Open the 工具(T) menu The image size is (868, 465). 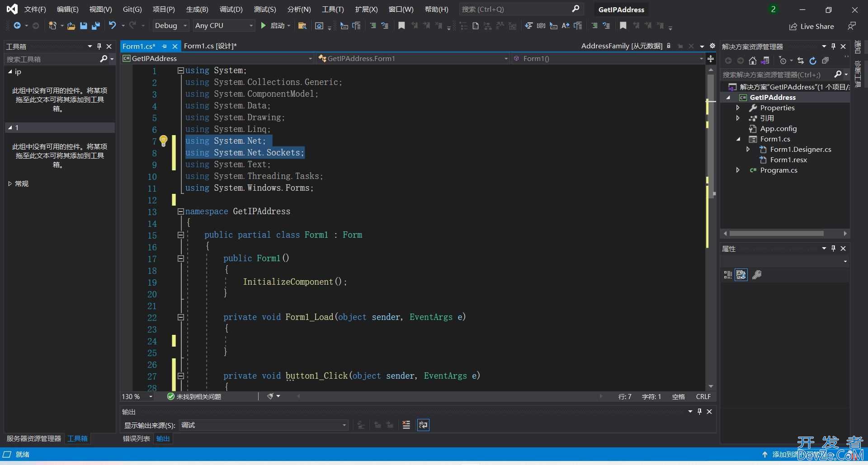pyautogui.click(x=333, y=9)
